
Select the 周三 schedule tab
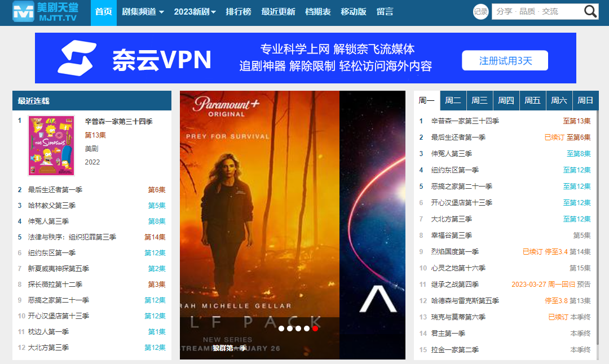[479, 100]
